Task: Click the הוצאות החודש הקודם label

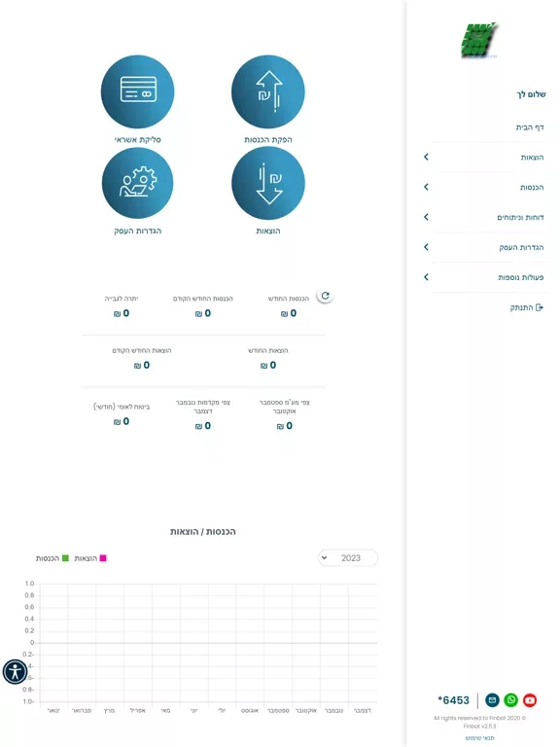Action: click(142, 350)
